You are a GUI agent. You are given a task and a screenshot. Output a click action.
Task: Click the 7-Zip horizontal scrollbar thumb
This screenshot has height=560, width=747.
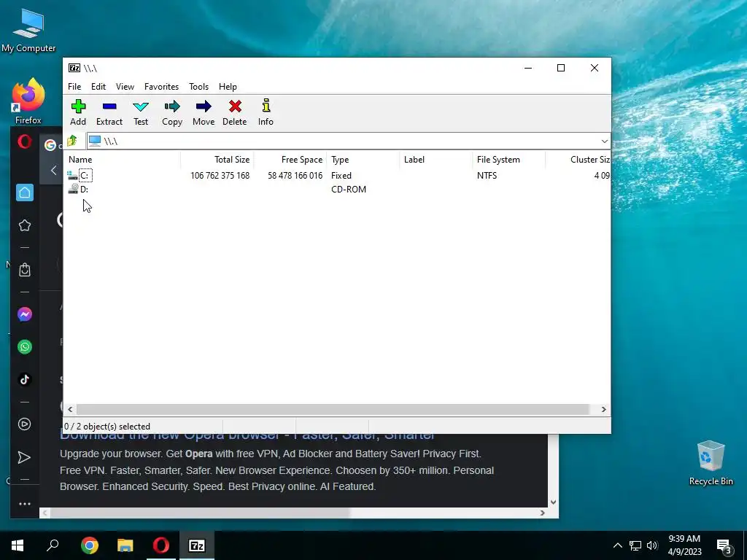[333, 409]
